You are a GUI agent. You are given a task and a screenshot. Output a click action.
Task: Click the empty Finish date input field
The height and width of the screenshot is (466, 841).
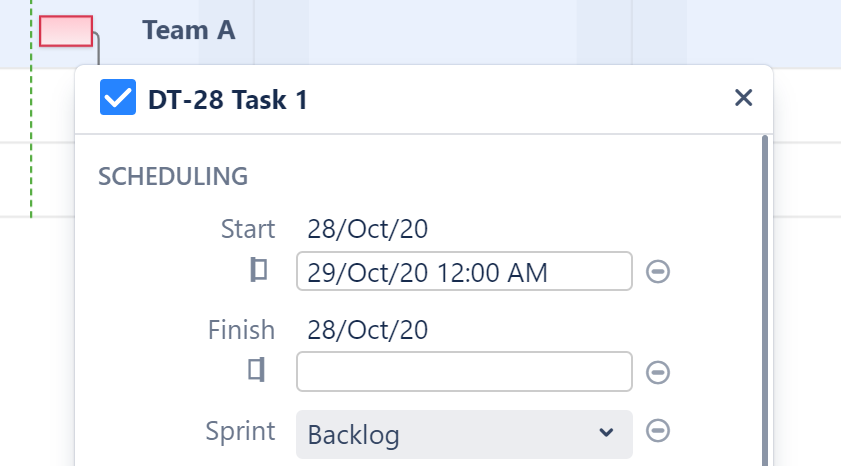(x=464, y=372)
